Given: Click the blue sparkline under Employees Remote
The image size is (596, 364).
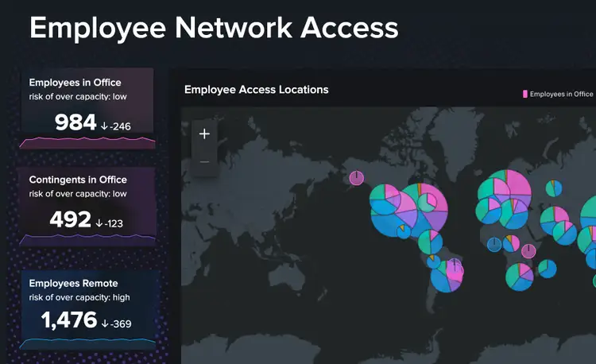Looking at the screenshot, I should coord(87,342).
